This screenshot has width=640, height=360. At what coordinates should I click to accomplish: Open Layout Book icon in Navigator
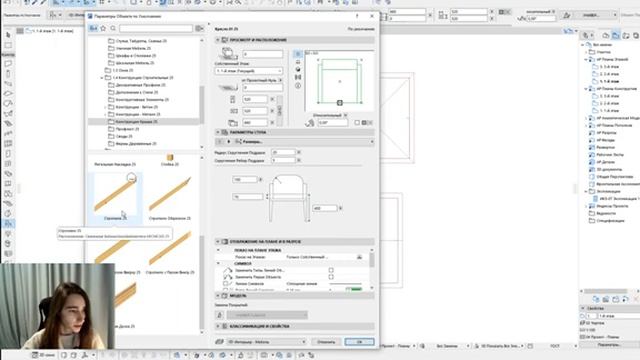(626, 36)
